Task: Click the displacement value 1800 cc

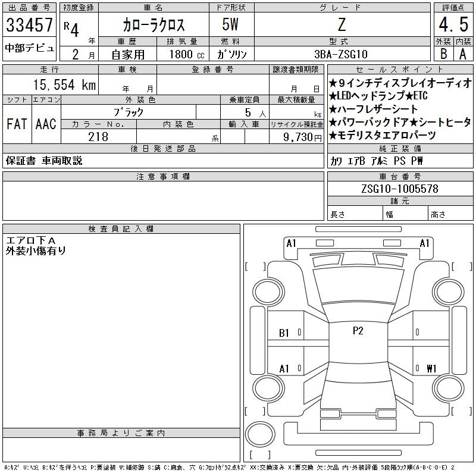Action: point(187,54)
